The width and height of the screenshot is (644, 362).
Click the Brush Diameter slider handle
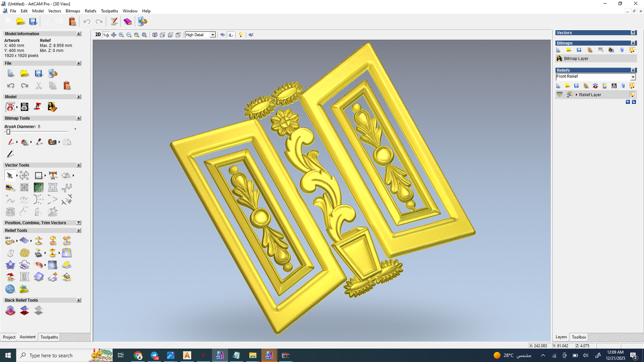tap(8, 132)
